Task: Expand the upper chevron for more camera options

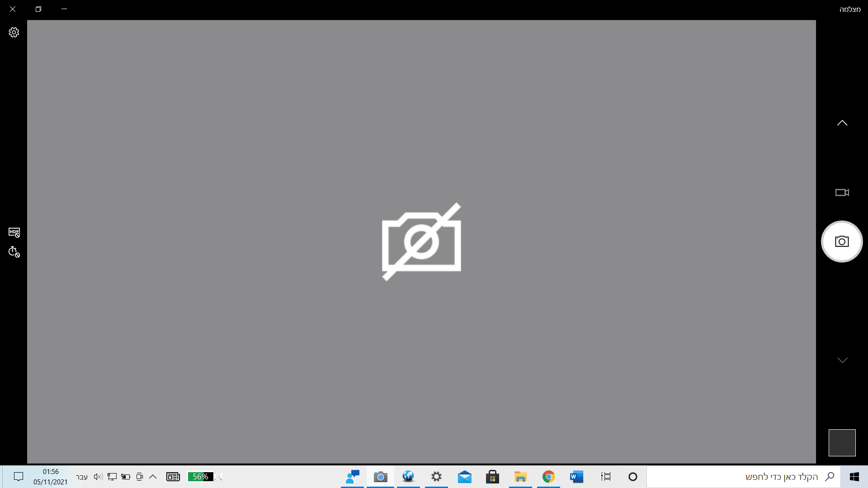Action: (842, 122)
